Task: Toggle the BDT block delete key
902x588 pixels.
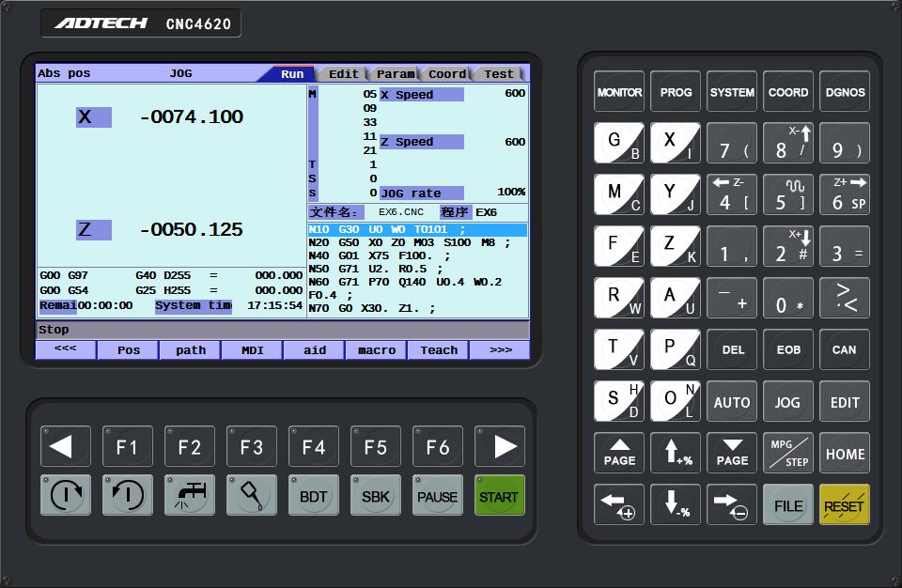Action: click(x=313, y=495)
